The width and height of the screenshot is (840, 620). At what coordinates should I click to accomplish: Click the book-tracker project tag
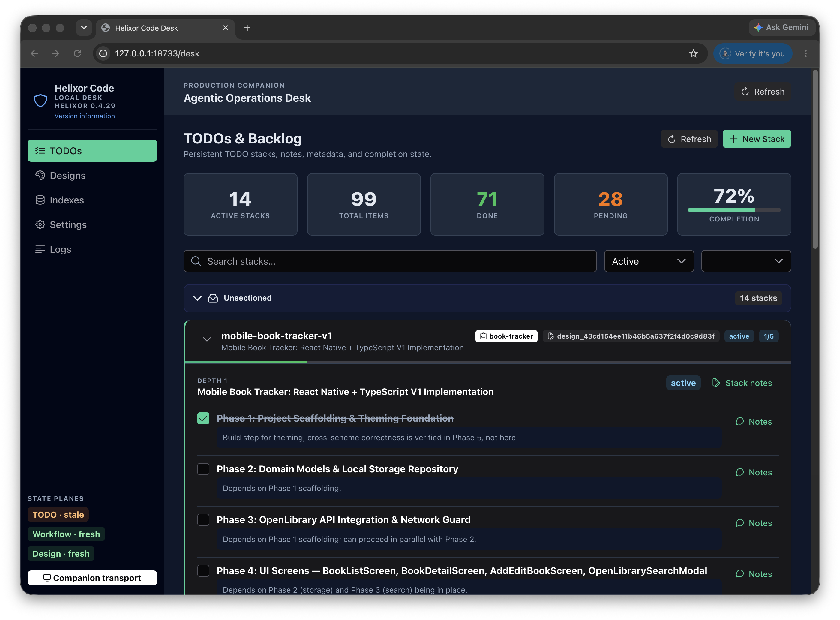click(506, 336)
